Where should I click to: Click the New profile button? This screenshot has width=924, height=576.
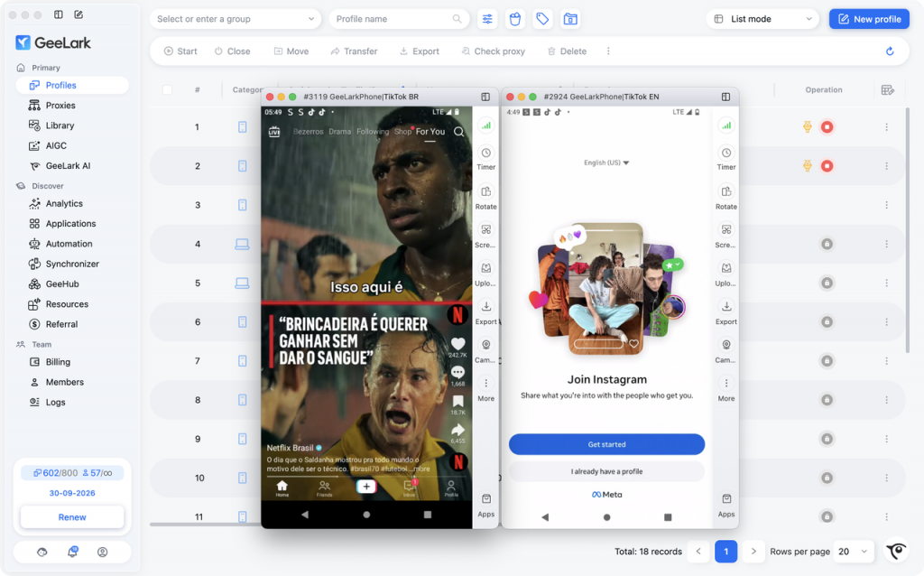coord(869,19)
